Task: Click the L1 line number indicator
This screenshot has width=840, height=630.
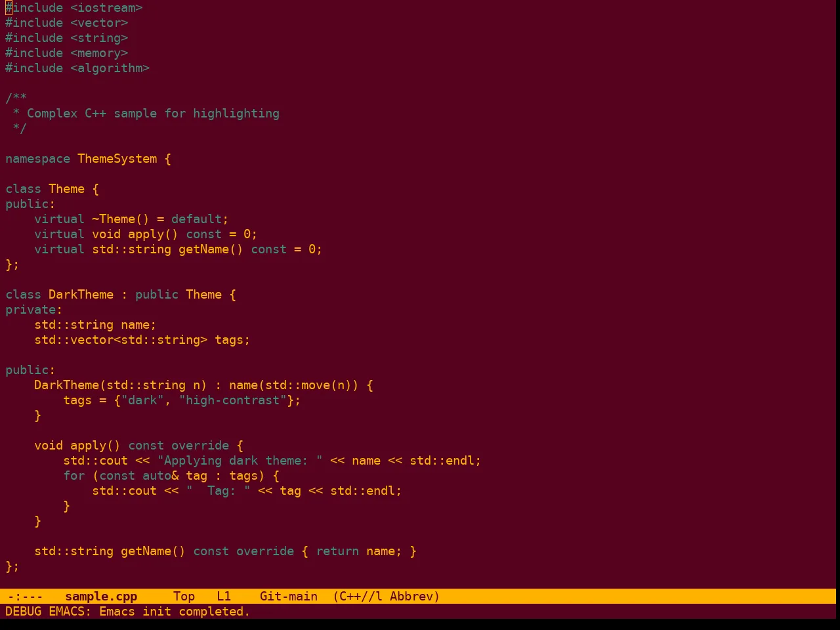Action: [x=224, y=597]
